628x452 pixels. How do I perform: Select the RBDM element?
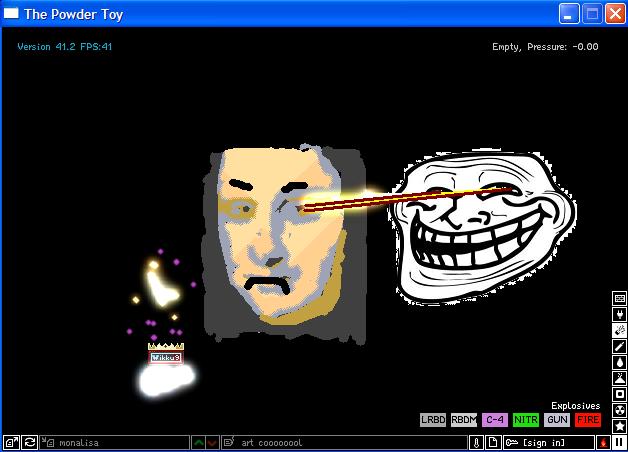pyautogui.click(x=464, y=420)
